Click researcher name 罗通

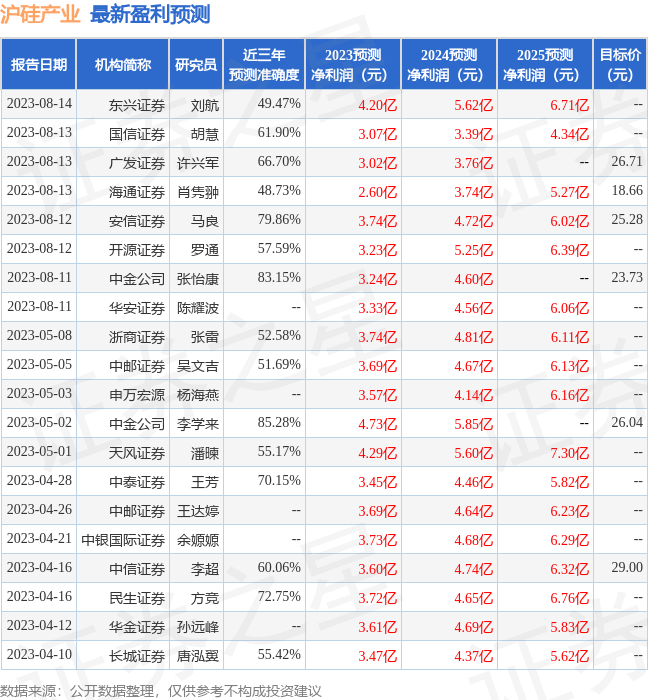(205, 250)
